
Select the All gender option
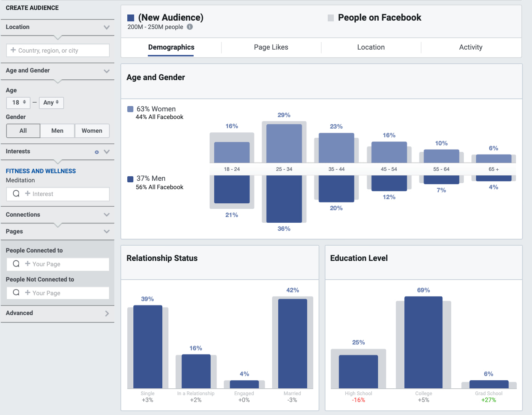click(x=23, y=130)
